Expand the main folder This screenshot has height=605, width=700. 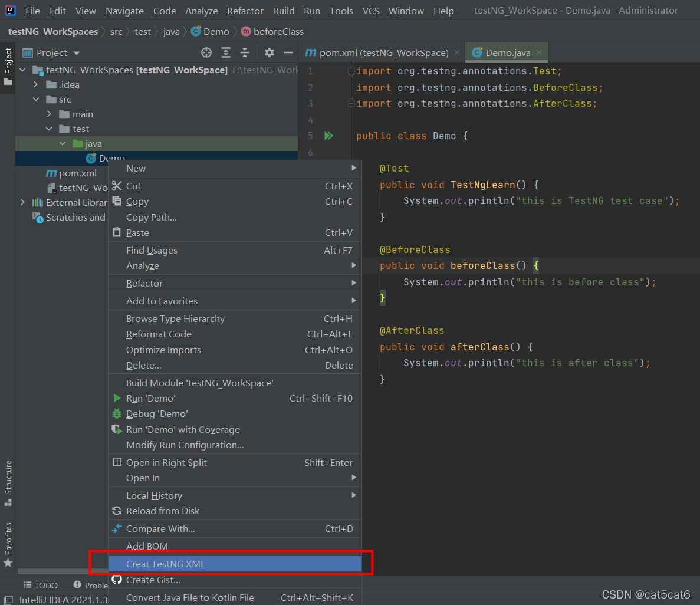coord(49,114)
